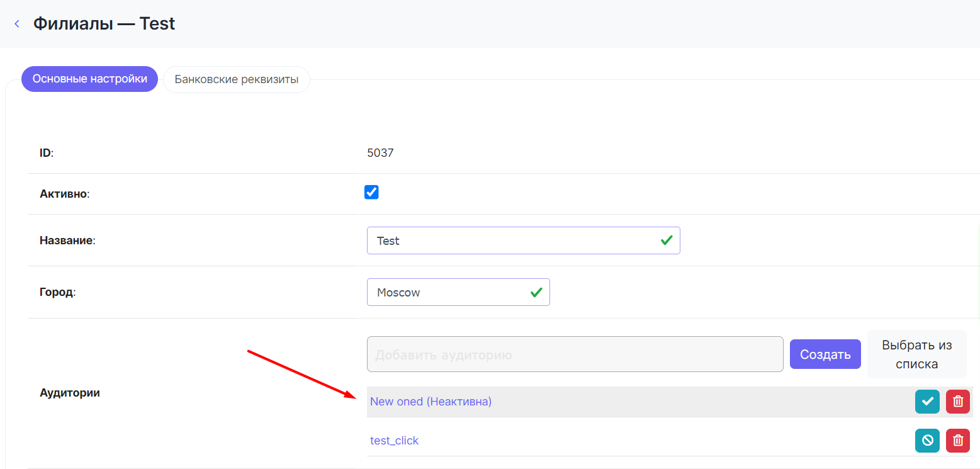Viewport: 980px width, 469px height.
Task: Focus the Название field containing Test
Action: 524,240
